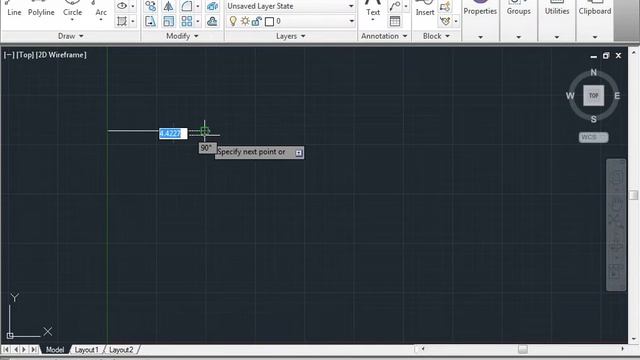Click the ellipse tool icon in Draw panel

click(x=122, y=6)
